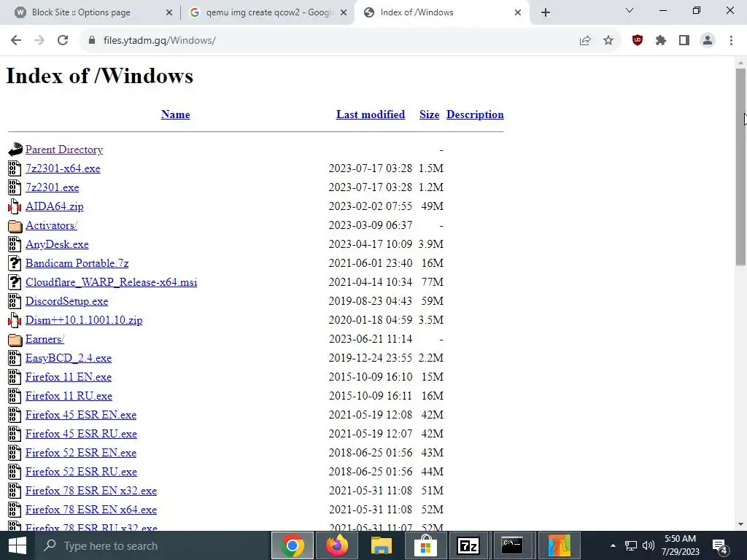Bookmark page with the star icon
Screen dimensions: 747x560
click(x=608, y=41)
